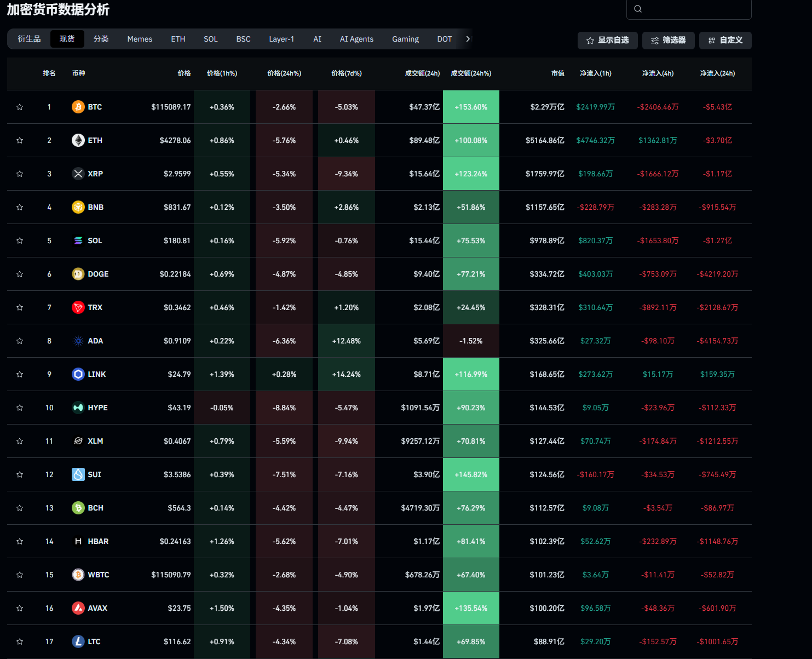Click the TRX coin icon
The height and width of the screenshot is (659, 812).
(78, 307)
